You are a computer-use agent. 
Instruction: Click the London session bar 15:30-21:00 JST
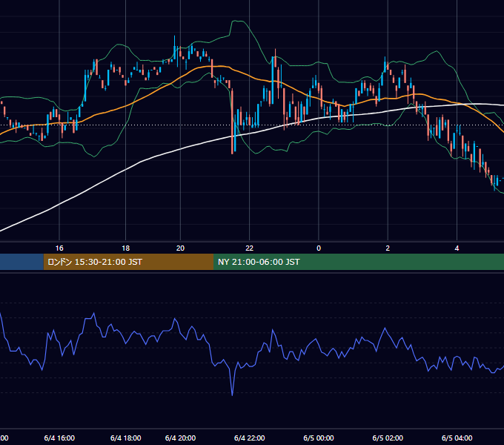pos(128,262)
